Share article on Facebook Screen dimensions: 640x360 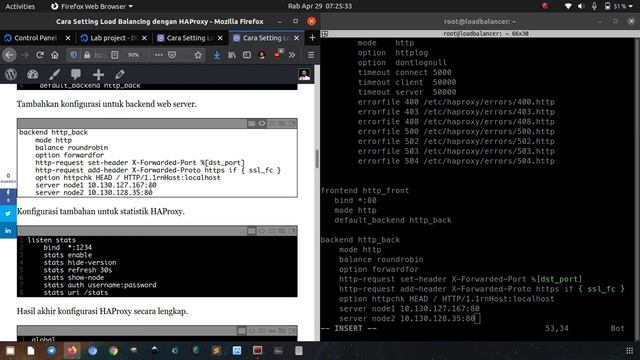(x=8, y=196)
